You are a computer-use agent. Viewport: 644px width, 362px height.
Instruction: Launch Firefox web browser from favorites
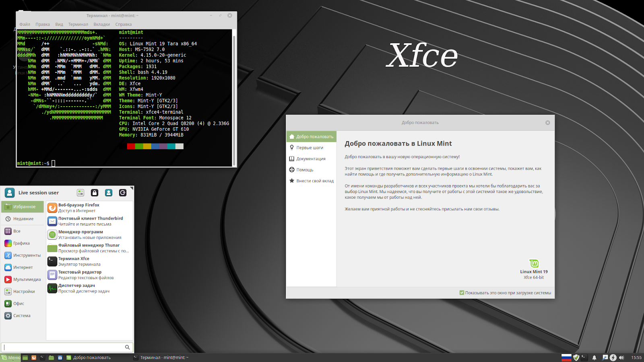coord(90,208)
